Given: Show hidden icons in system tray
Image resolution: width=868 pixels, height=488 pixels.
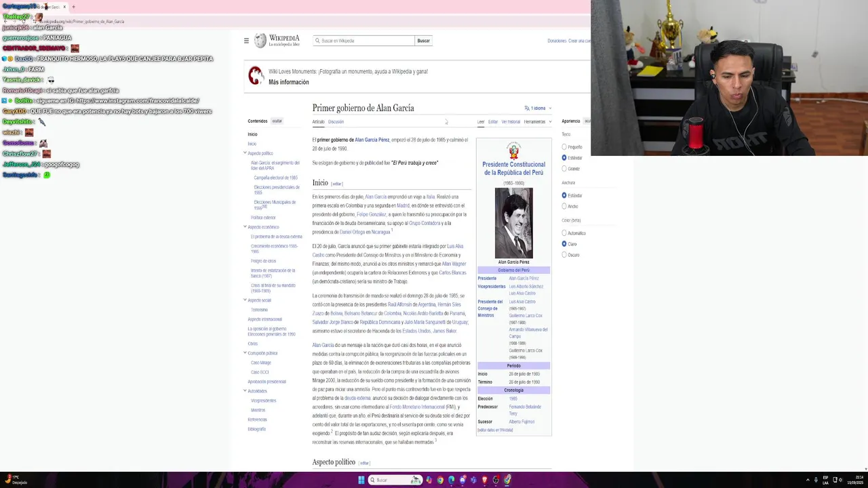Looking at the screenshot, I should (x=807, y=480).
